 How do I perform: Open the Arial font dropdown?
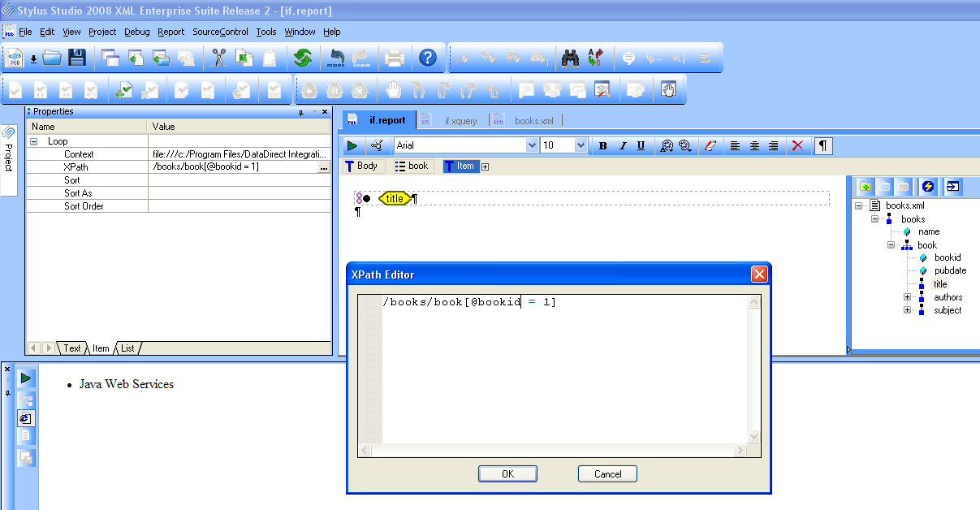[533, 145]
